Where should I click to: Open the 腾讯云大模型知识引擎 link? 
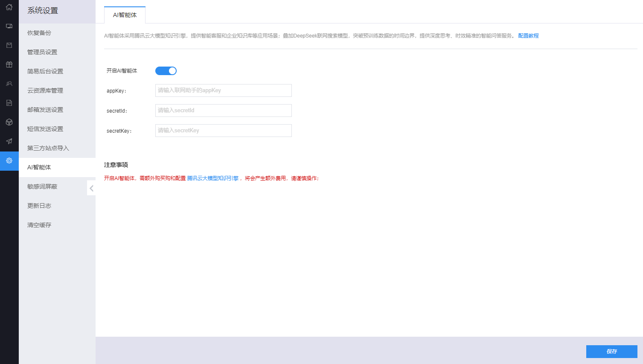pyautogui.click(x=213, y=178)
